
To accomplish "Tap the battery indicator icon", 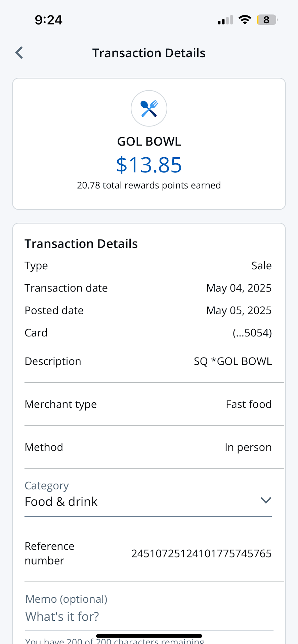I will pyautogui.click(x=267, y=20).
